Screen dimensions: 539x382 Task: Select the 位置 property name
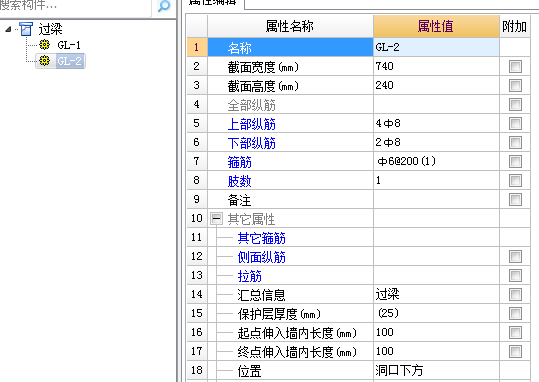250,371
